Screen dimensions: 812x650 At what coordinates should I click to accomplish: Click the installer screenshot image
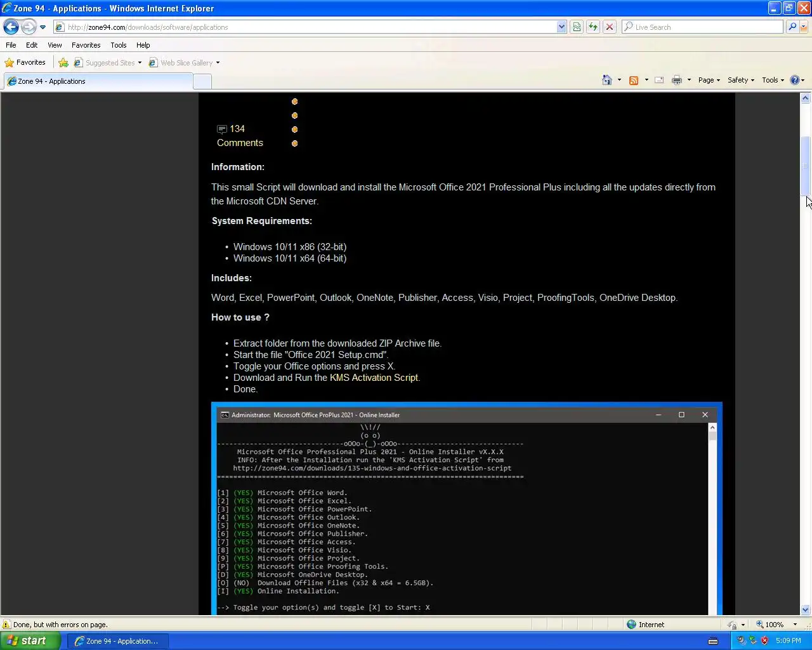pos(467,508)
